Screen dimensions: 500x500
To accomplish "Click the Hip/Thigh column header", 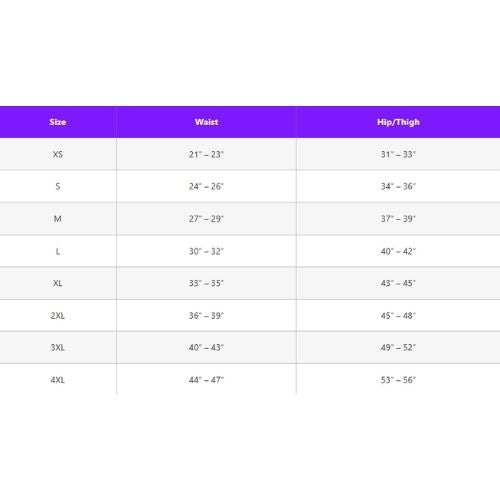I will pyautogui.click(x=398, y=122).
